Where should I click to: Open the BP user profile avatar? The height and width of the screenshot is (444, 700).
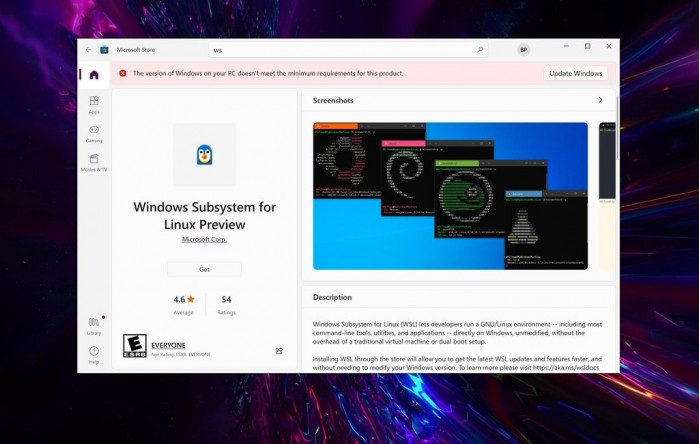[x=524, y=50]
